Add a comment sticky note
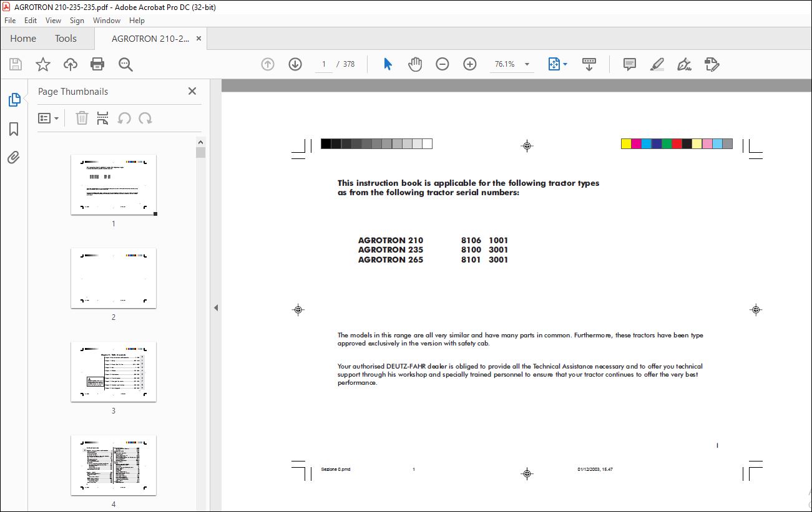Screen dimensions: 812x512 630,64
